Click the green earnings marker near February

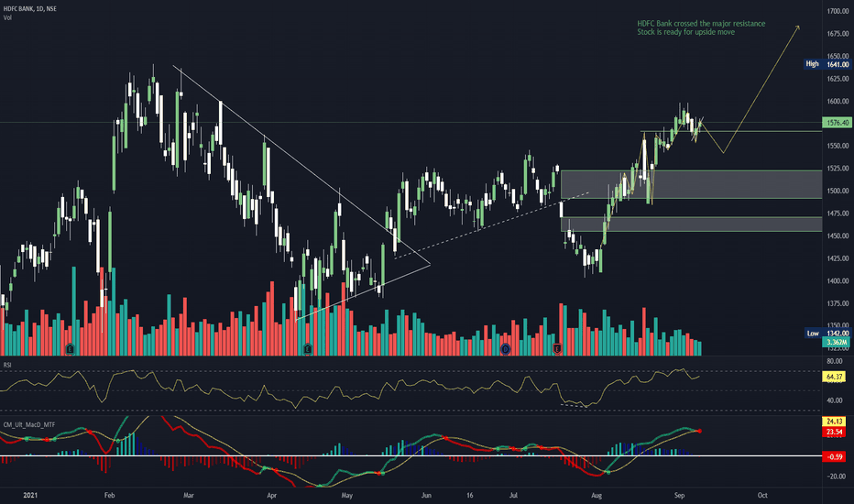tap(70, 349)
